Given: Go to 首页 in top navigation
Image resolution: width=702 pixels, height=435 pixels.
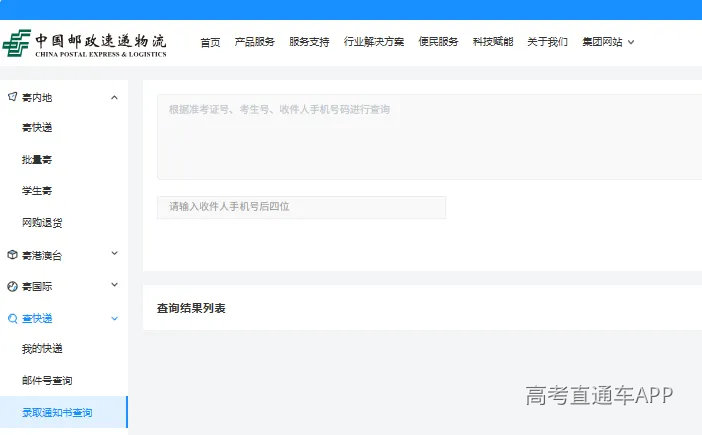Looking at the screenshot, I should pos(210,42).
